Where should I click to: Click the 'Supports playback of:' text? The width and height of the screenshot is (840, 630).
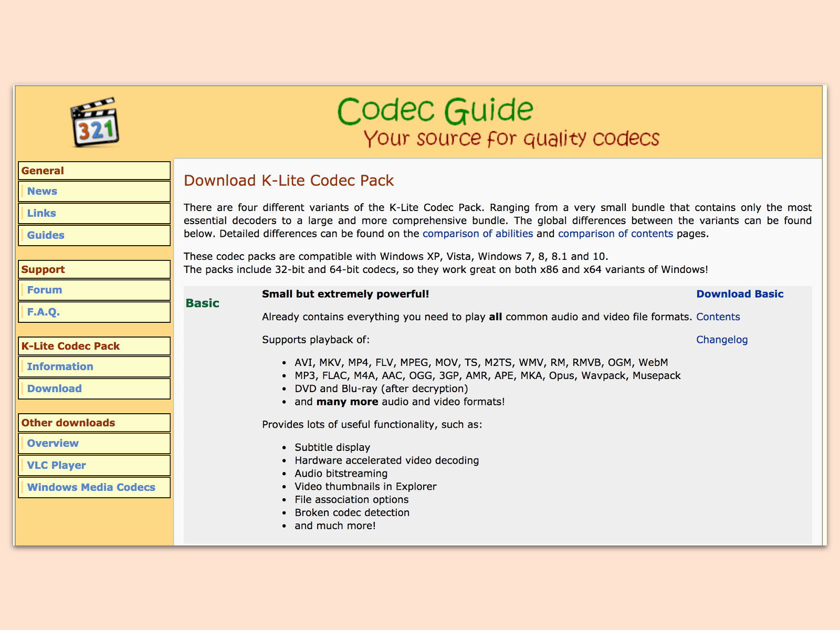[x=316, y=340]
